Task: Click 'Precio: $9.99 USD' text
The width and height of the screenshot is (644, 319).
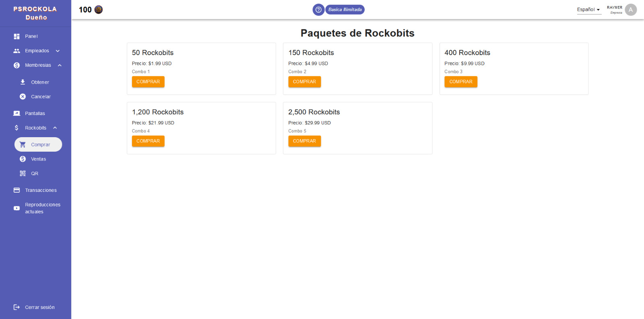Action: pyautogui.click(x=464, y=64)
